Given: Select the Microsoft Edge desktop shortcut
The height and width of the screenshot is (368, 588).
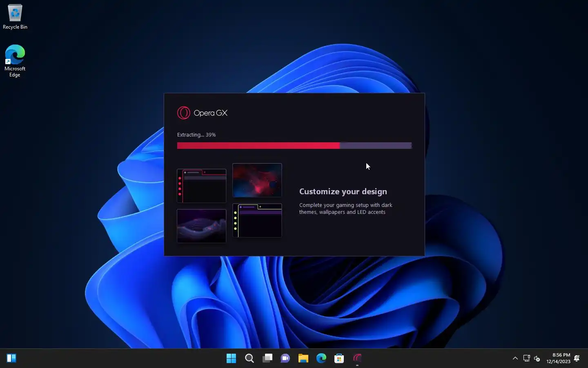Looking at the screenshot, I should [15, 61].
